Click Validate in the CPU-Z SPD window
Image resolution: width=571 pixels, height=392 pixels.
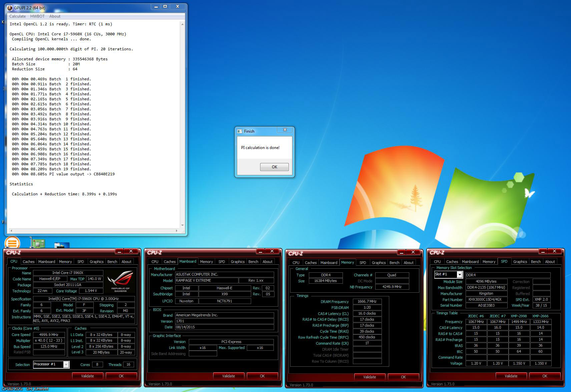[x=511, y=376]
